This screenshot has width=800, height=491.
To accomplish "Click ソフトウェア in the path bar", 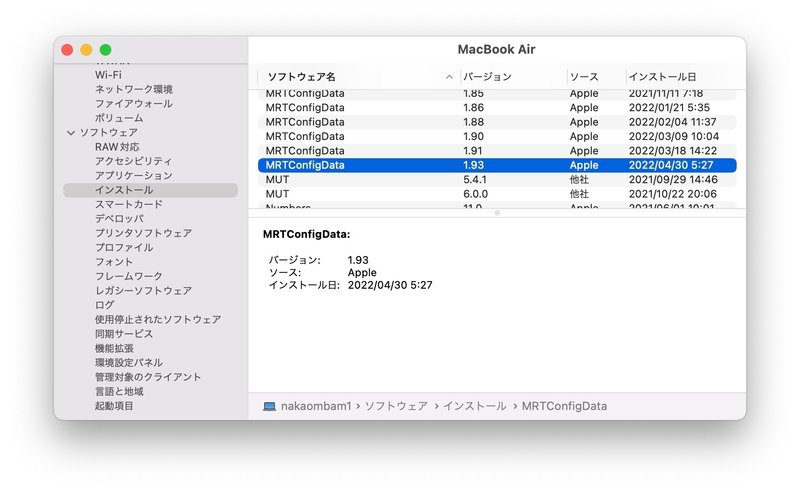I will click(x=396, y=406).
